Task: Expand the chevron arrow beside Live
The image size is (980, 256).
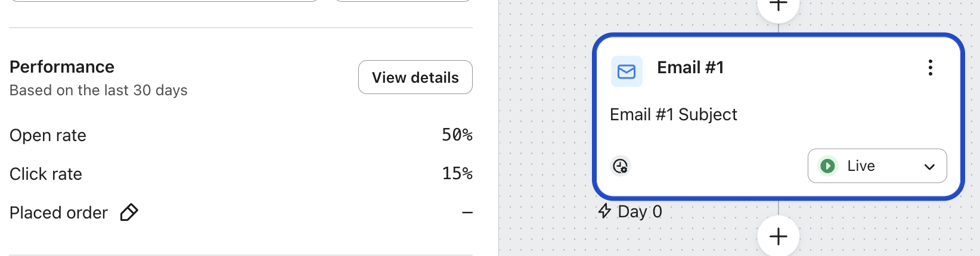Action: (929, 167)
